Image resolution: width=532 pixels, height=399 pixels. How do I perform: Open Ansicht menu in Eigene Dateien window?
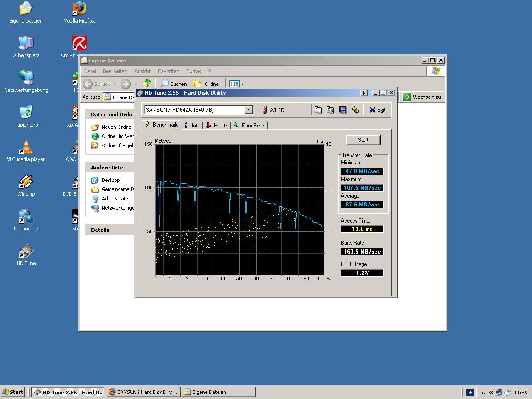click(143, 71)
